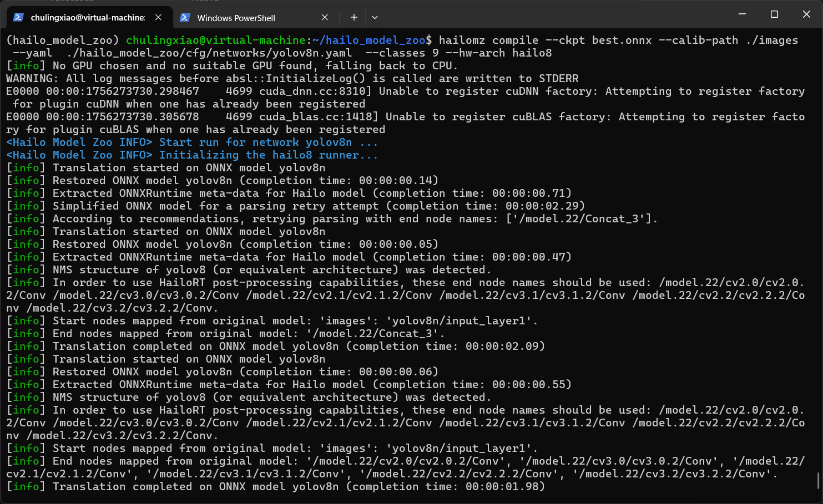Click the 'WARNING: All log messages' line

pos(292,78)
